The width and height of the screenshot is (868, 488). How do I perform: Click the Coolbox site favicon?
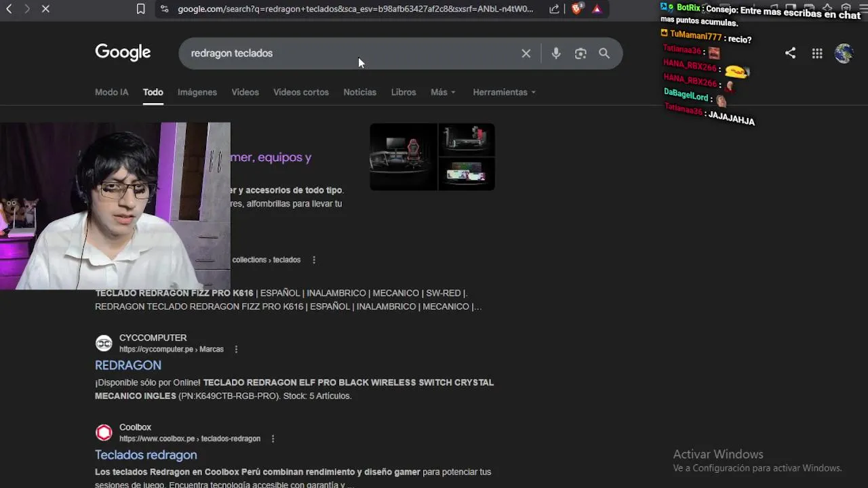[x=104, y=432]
